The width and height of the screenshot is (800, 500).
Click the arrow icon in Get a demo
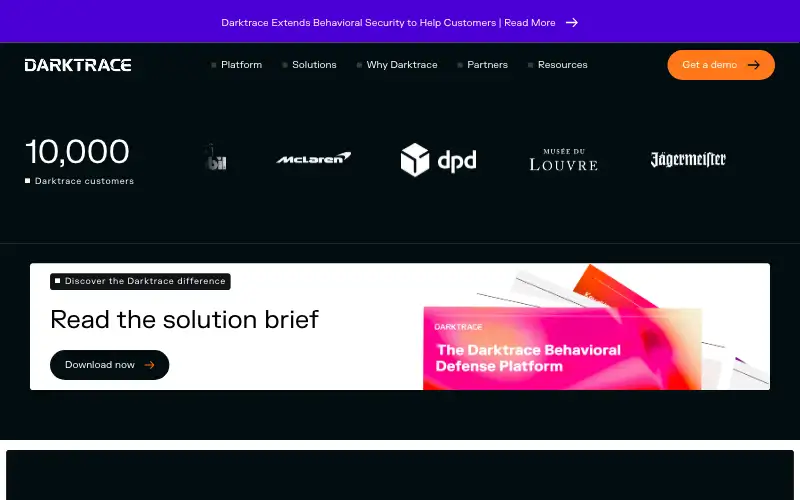pos(754,65)
